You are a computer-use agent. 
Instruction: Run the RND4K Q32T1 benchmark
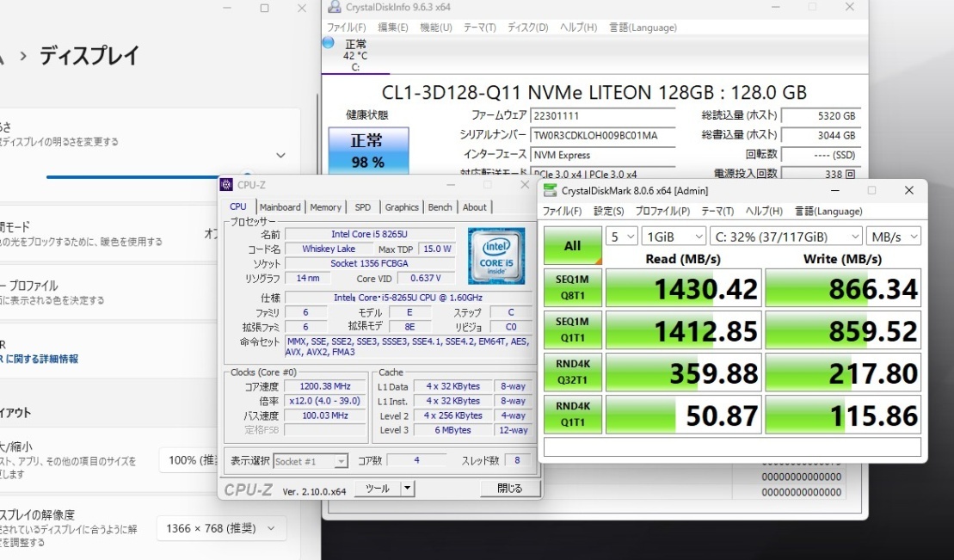point(573,372)
